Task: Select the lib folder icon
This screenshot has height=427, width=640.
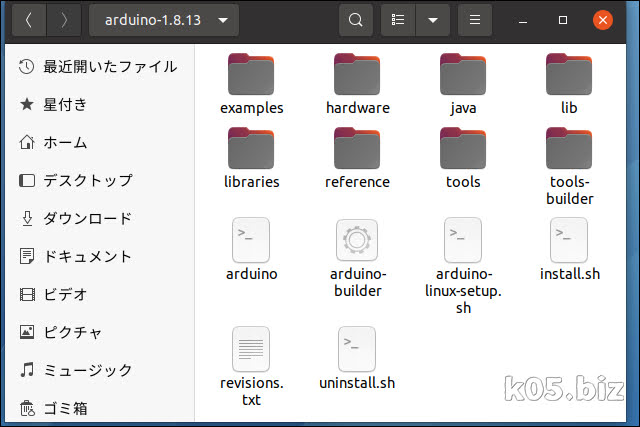Action: (569, 74)
